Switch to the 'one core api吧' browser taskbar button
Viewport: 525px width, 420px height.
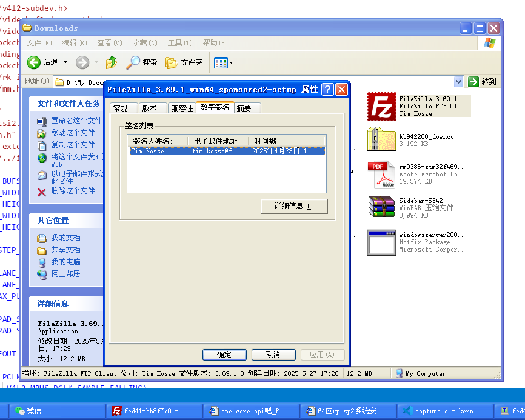252,411
